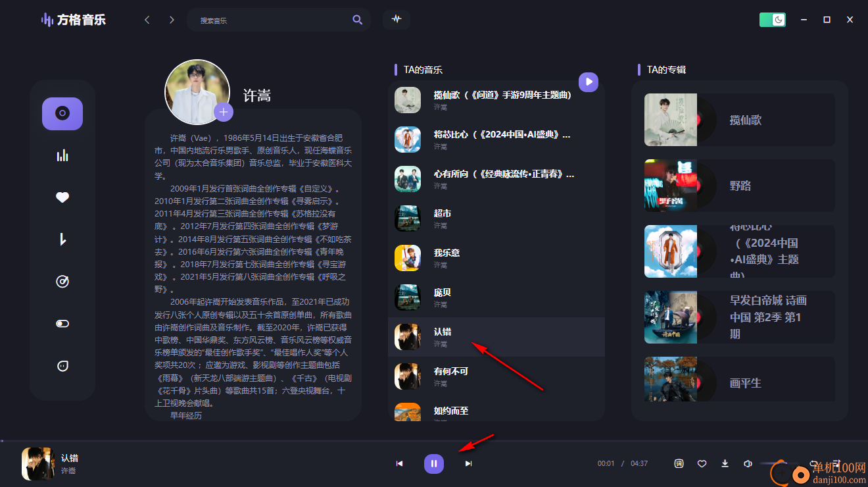Open favorites via the sidebar heart icon
Screen dimensions: 868x487
coord(62,197)
